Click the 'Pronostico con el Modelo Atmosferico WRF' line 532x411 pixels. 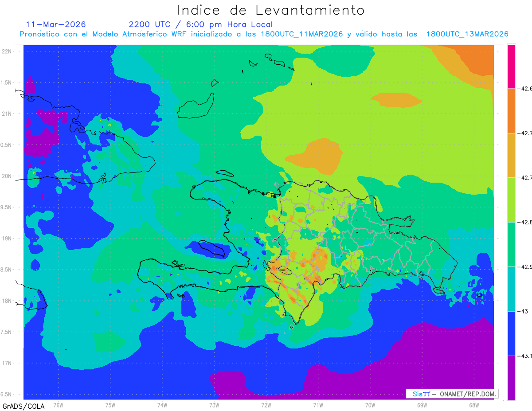coord(264,34)
